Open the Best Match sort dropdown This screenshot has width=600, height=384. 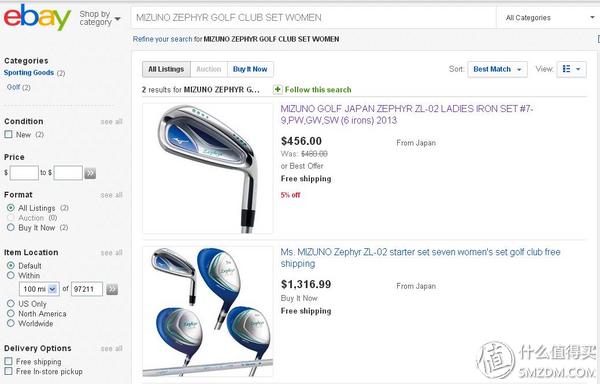(x=497, y=69)
